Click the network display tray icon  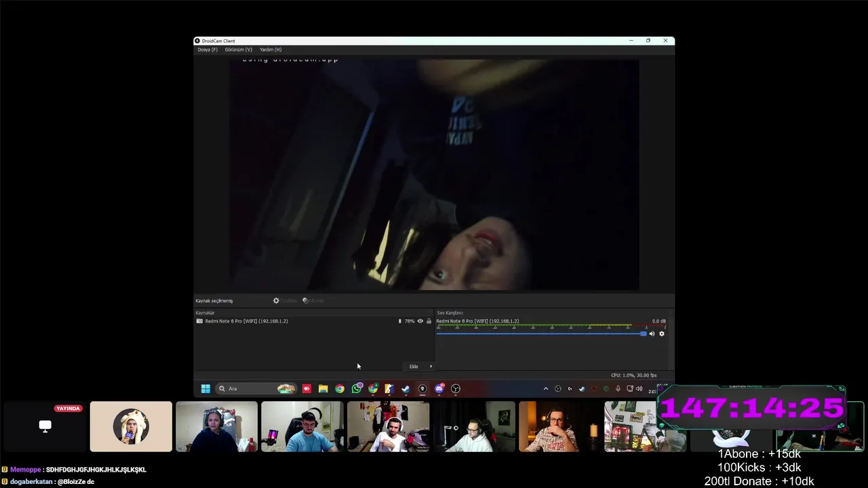coord(629,389)
